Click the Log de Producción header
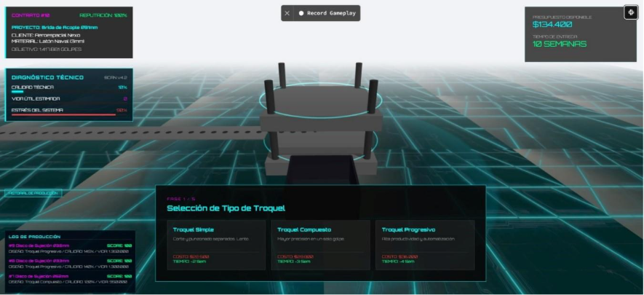The image size is (644, 295). [34, 237]
